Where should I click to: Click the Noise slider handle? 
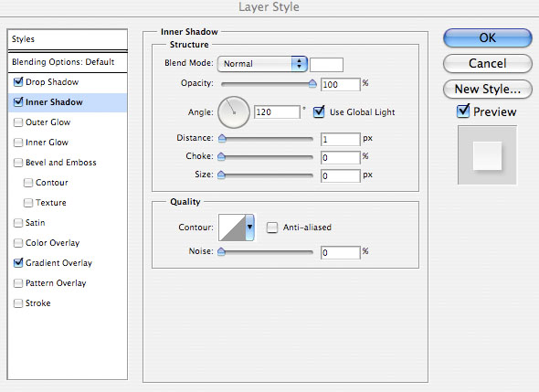pyautogui.click(x=222, y=251)
